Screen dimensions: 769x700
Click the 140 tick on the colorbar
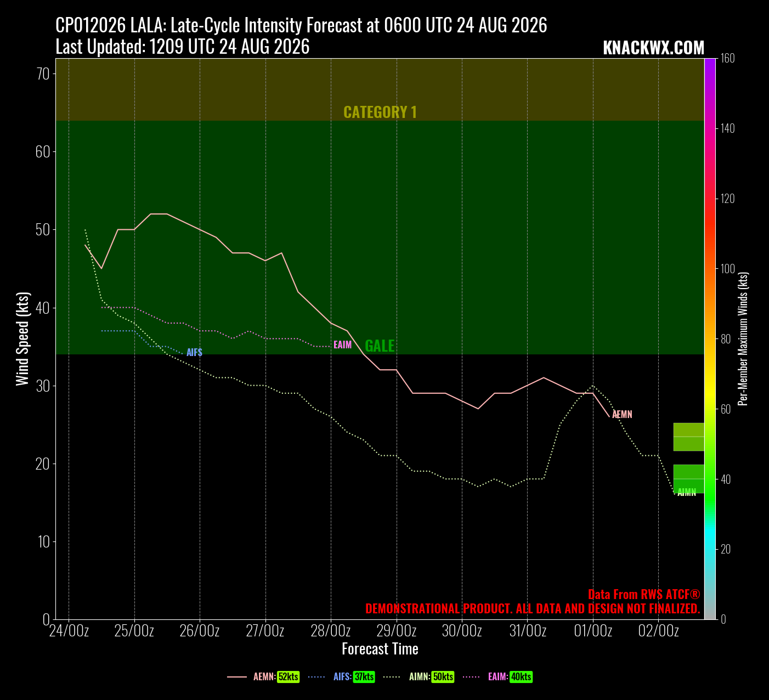pyautogui.click(x=727, y=128)
